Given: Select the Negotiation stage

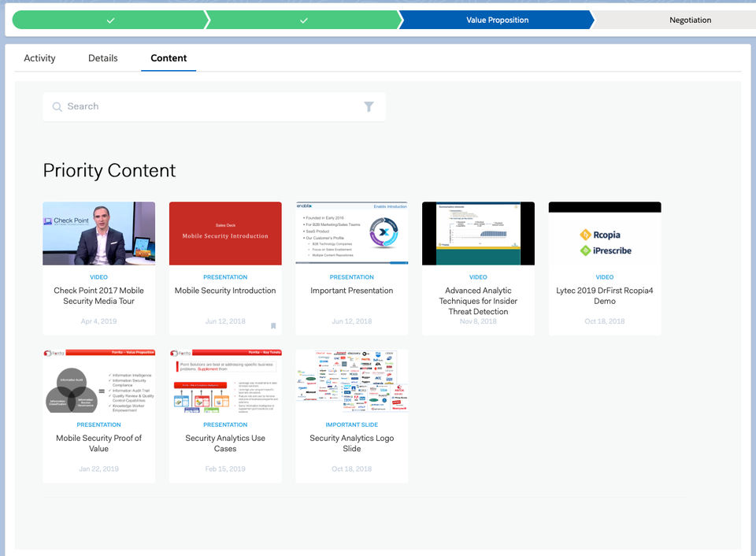Looking at the screenshot, I should pos(690,20).
